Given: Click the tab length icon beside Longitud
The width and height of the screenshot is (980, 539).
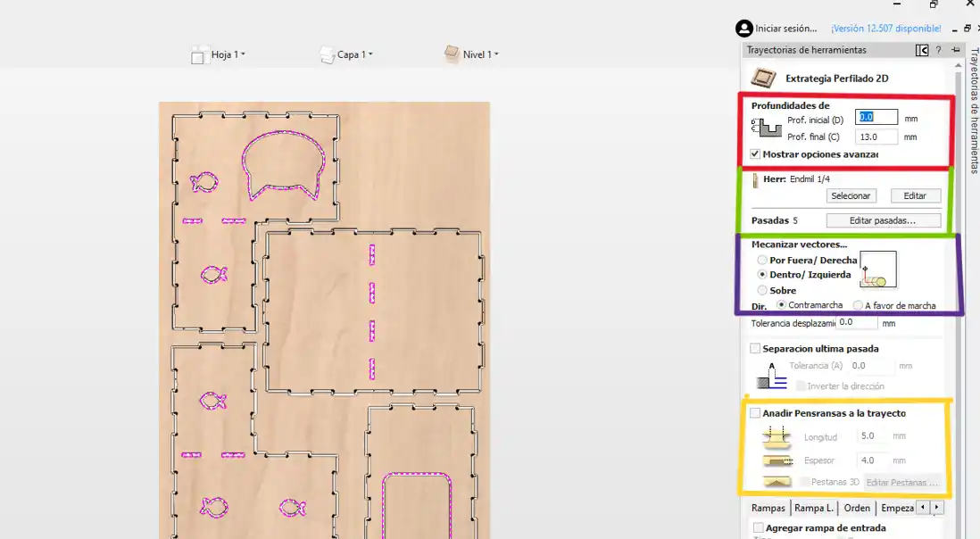Looking at the screenshot, I should [777, 435].
